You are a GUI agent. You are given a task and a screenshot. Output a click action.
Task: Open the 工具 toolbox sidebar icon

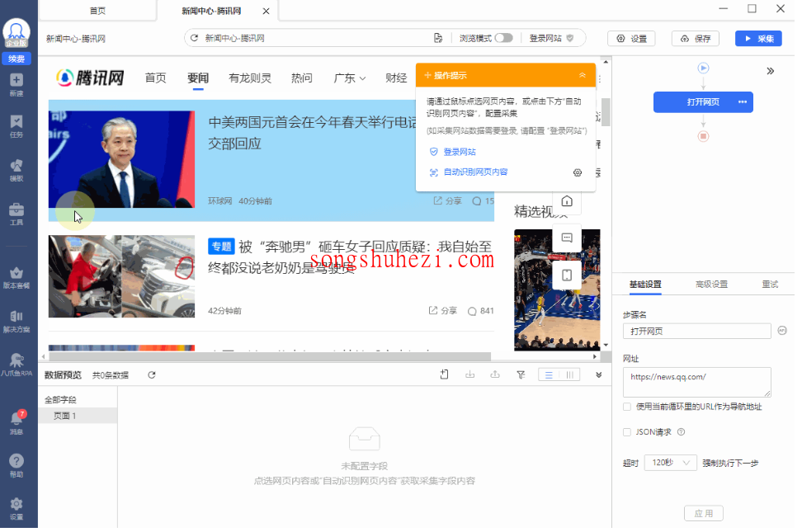click(x=17, y=214)
